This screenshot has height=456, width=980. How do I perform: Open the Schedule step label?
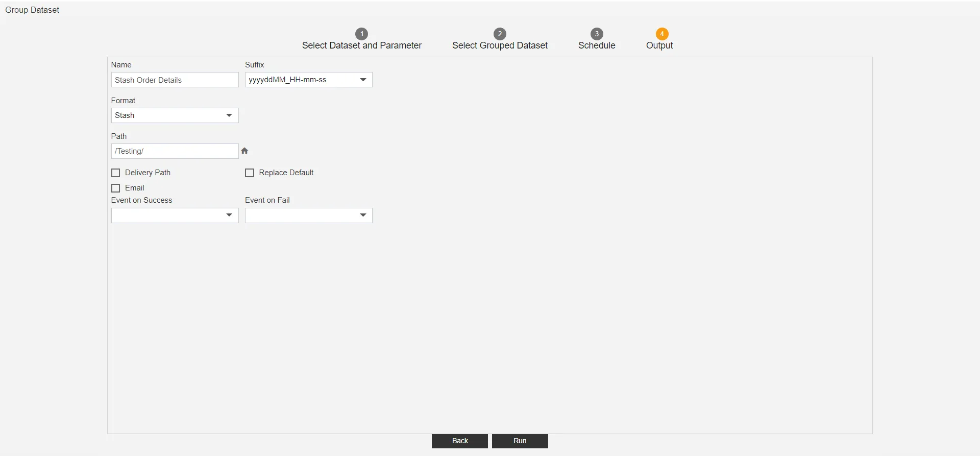(597, 45)
